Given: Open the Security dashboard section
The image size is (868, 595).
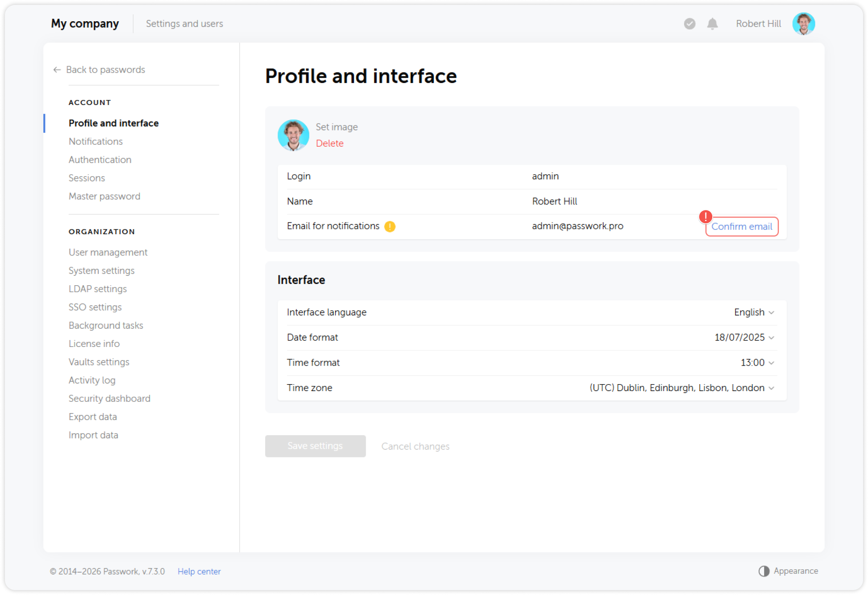Looking at the screenshot, I should click(x=109, y=398).
